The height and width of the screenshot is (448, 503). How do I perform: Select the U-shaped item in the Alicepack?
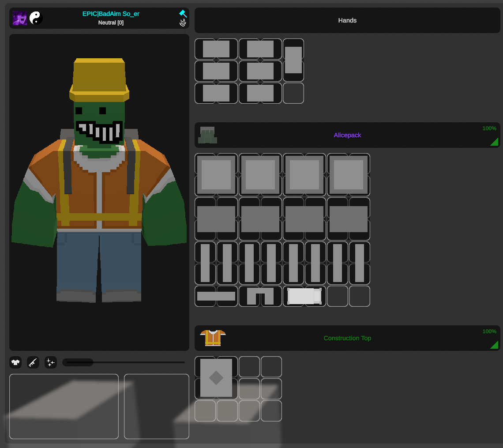point(260,296)
